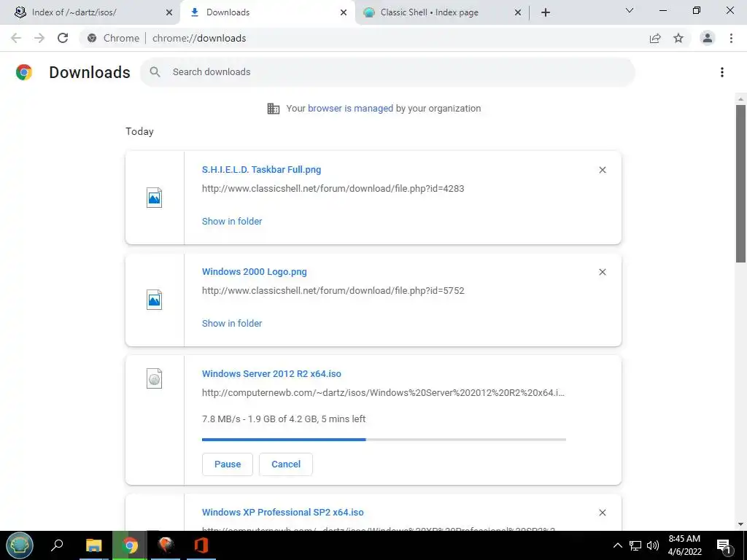Bookmark this tab with the star icon
This screenshot has height=560, width=747.
pyautogui.click(x=678, y=38)
